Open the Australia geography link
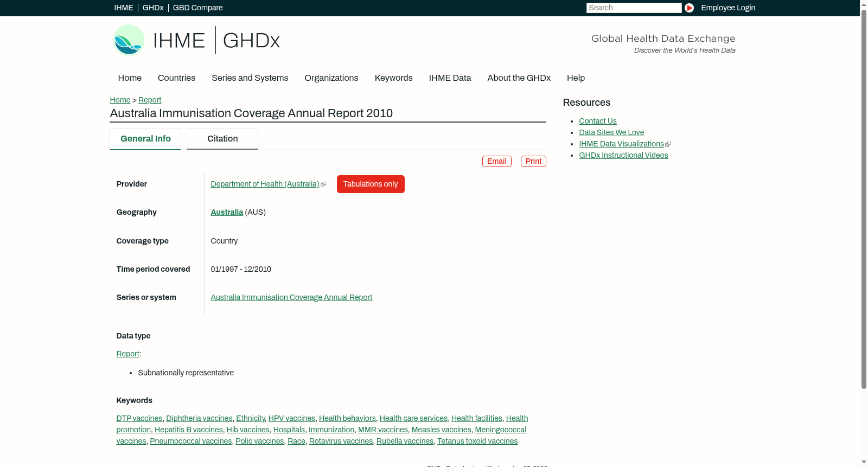868x467 pixels. coord(227,212)
